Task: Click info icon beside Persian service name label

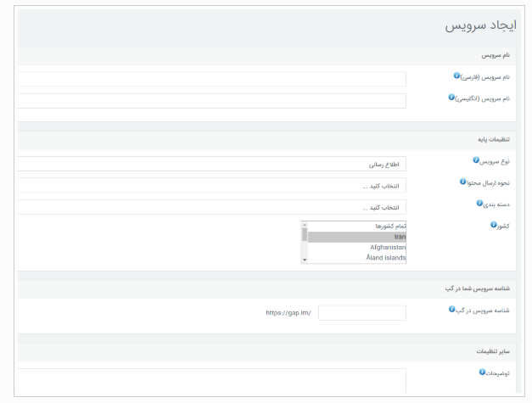Action: (456, 76)
